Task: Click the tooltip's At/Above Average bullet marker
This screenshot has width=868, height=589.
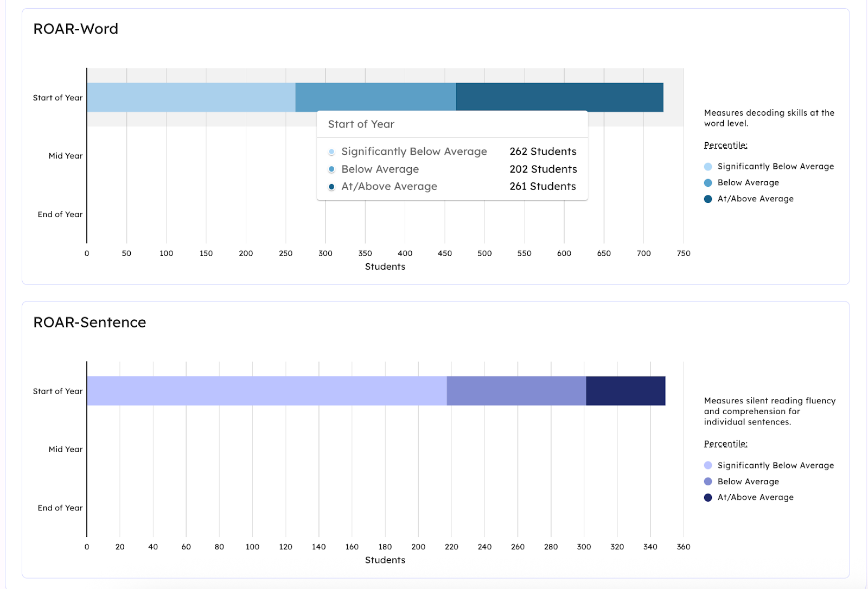Action: pyautogui.click(x=331, y=187)
